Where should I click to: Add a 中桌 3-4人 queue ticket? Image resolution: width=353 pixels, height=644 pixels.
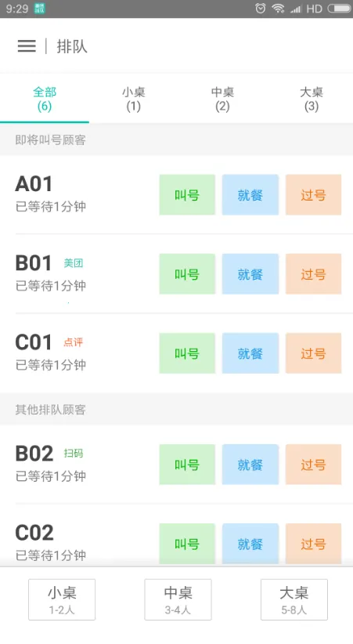(178, 599)
